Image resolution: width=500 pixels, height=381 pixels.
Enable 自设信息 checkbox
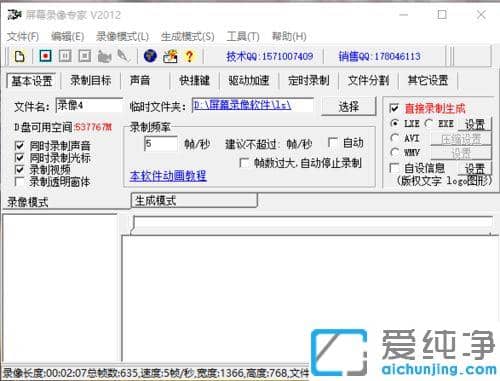click(394, 167)
